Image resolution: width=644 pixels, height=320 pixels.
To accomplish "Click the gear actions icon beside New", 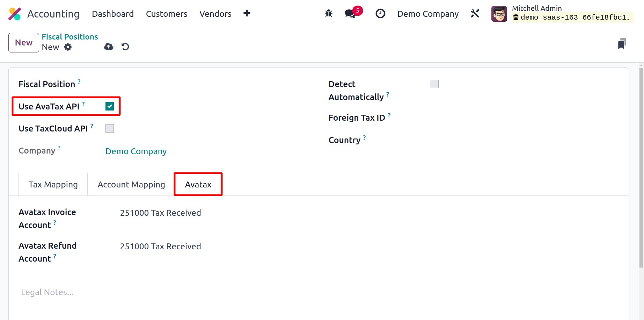I will (x=68, y=47).
